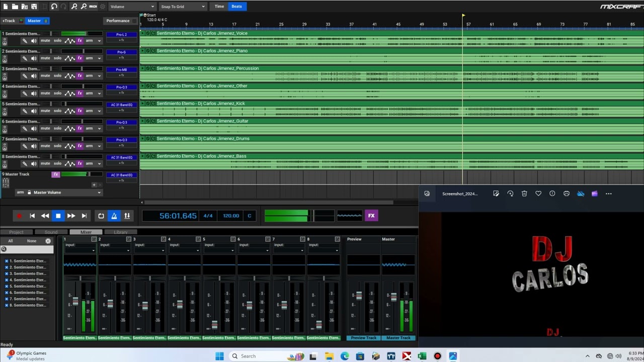Click the Master channel fader in the mixer
644x362 pixels.
pyautogui.click(x=393, y=297)
